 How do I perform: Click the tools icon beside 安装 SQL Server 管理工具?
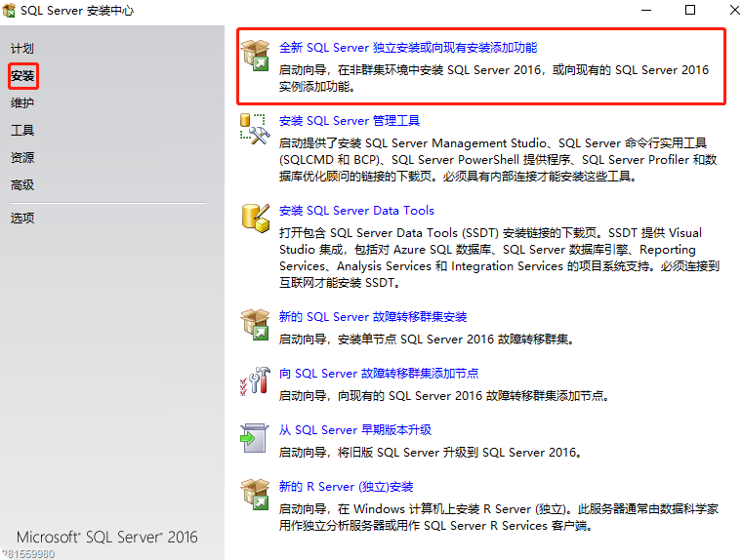click(x=255, y=129)
